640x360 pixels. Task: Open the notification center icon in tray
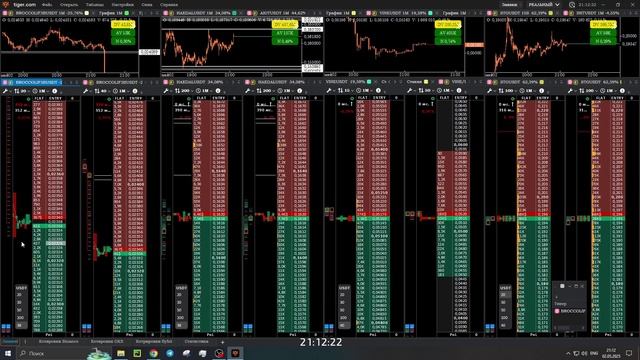click(x=629, y=353)
